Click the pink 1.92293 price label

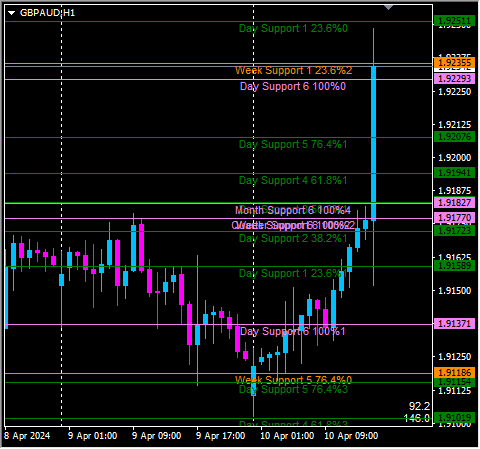(454, 79)
